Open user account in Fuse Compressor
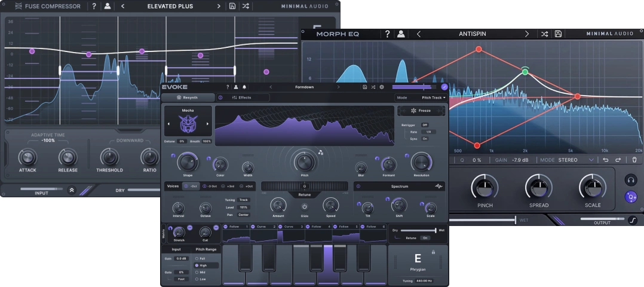 [107, 6]
